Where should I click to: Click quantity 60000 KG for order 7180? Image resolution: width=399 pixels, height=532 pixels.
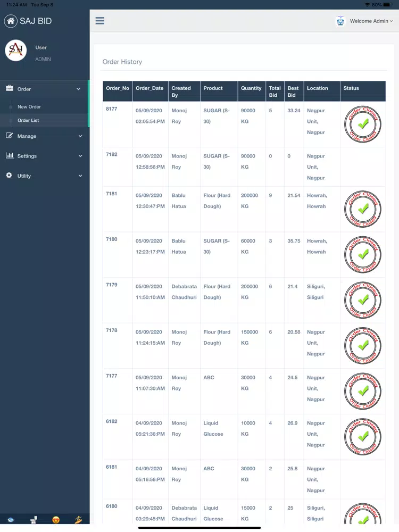(248, 246)
